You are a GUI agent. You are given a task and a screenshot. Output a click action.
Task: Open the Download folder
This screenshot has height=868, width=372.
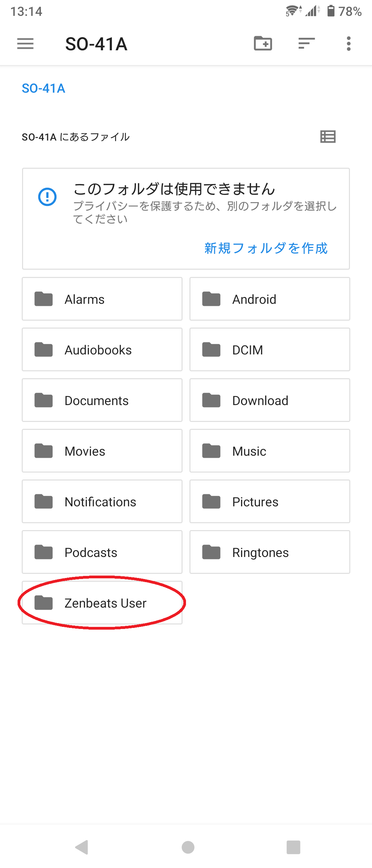[270, 400]
